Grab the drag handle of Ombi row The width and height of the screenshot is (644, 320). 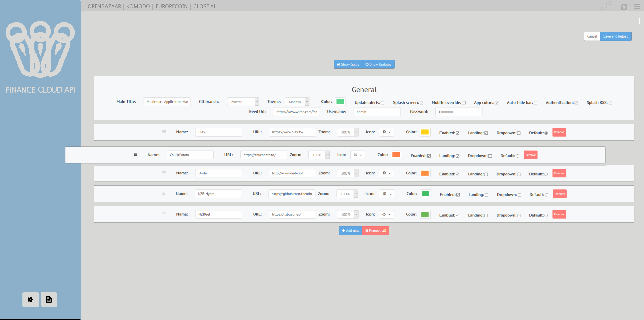[164, 173]
